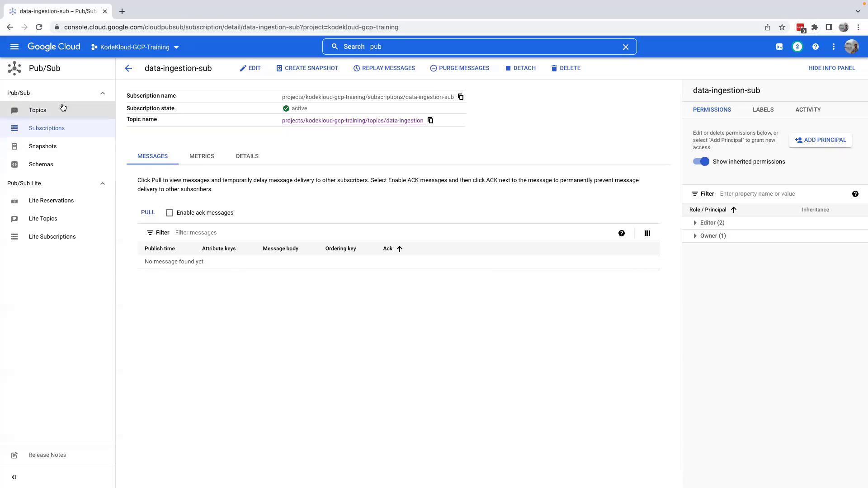Open the data-ingestion topic link
The height and width of the screenshot is (488, 868).
pyautogui.click(x=352, y=121)
